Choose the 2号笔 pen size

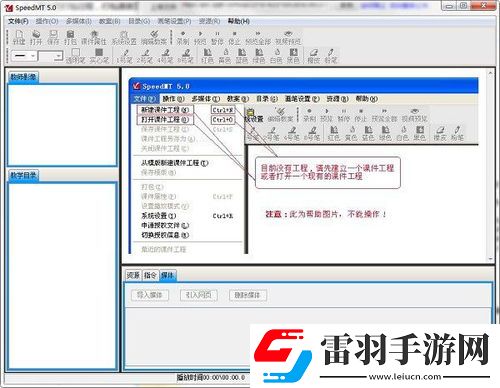click(145, 56)
